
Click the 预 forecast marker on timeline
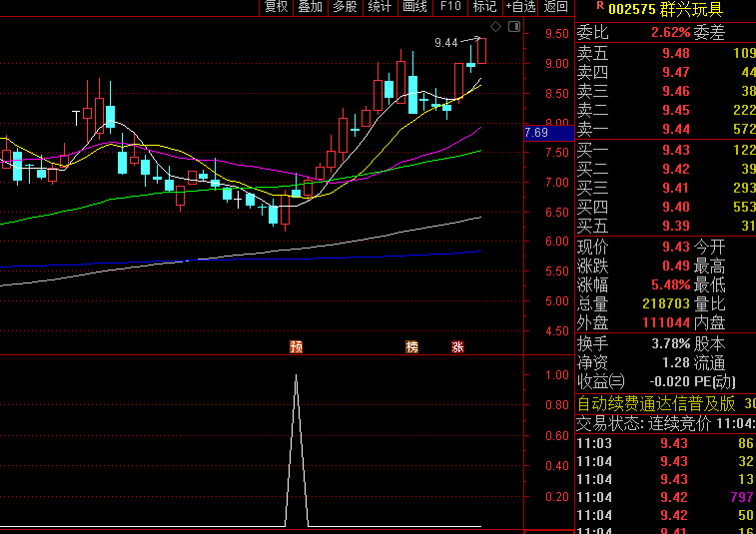(296, 347)
